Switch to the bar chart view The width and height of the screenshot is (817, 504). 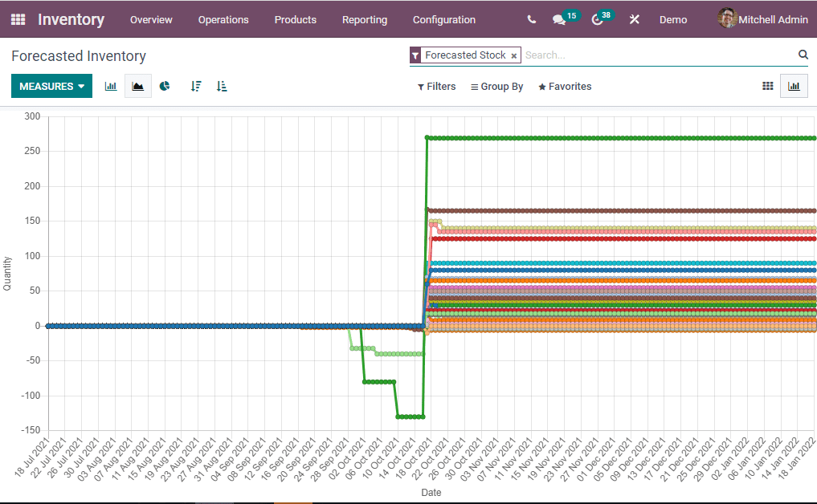click(110, 86)
